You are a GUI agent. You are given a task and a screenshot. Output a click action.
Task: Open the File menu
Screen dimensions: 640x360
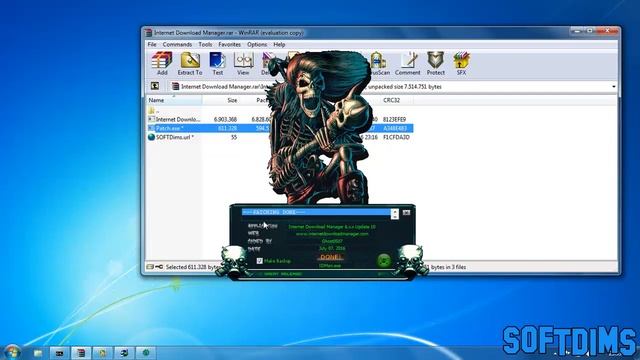(x=152, y=44)
